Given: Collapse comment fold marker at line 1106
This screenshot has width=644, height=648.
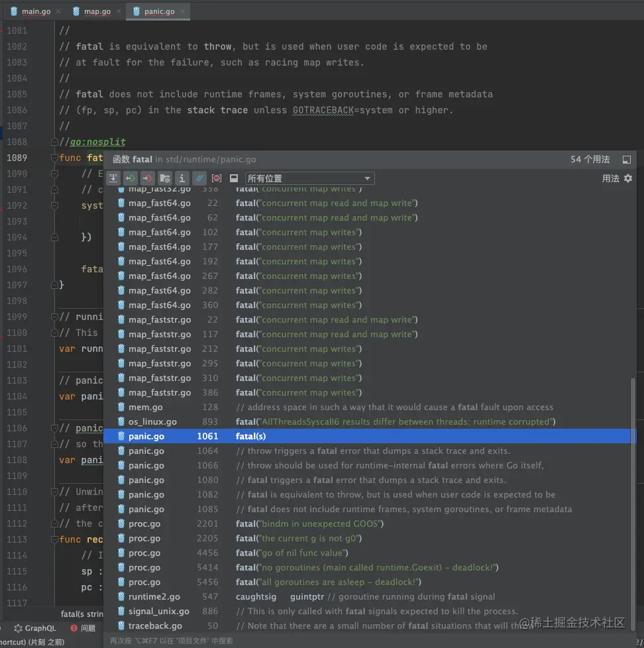Looking at the screenshot, I should coord(54,428).
